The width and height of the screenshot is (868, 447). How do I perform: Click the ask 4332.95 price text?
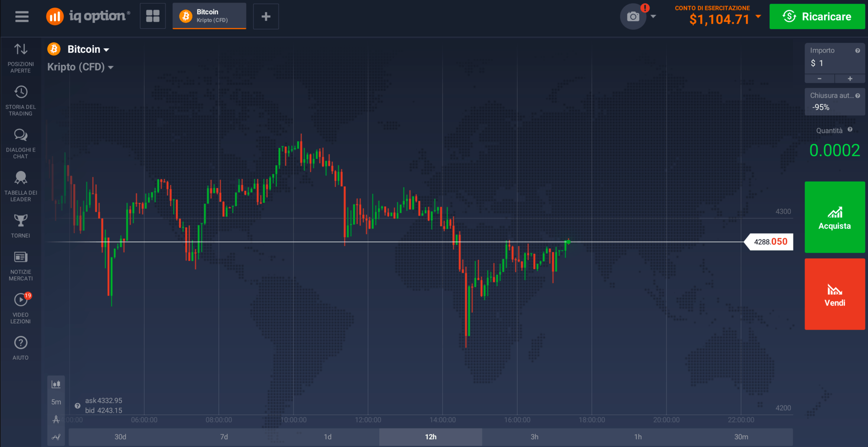(x=104, y=401)
